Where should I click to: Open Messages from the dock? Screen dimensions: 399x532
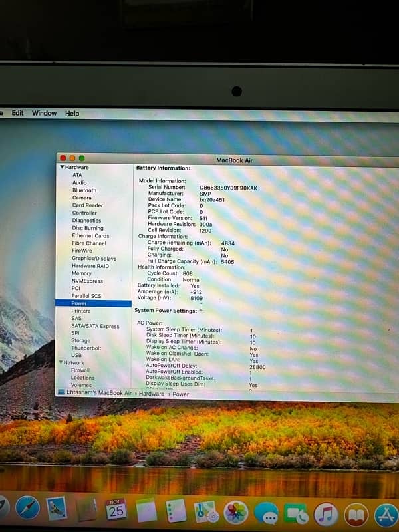pyautogui.click(x=266, y=513)
